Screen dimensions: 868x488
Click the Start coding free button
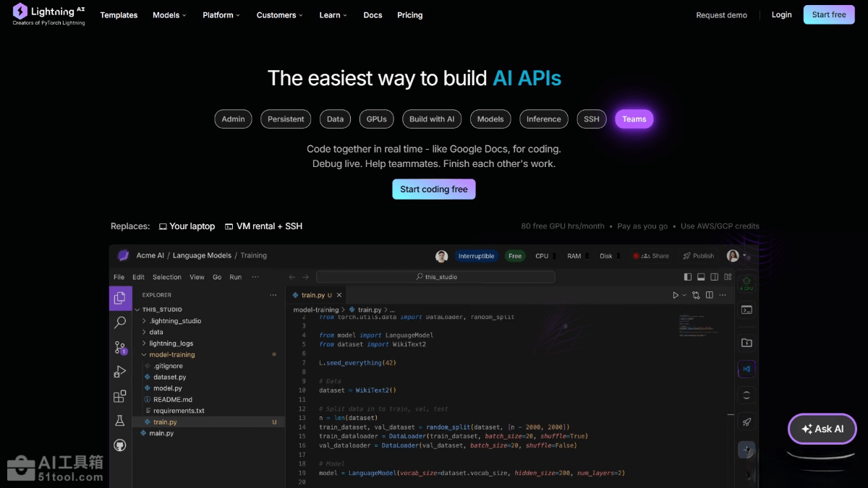pos(434,189)
